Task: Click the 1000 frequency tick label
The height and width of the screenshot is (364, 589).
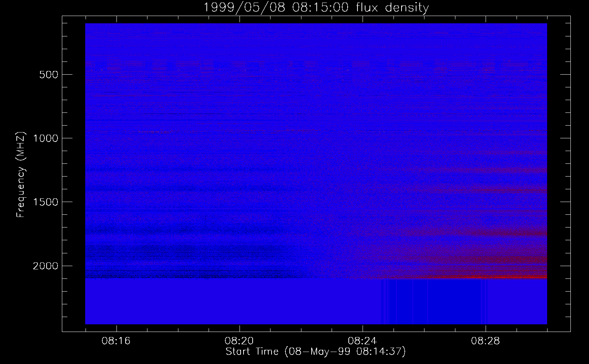Action: [x=46, y=138]
